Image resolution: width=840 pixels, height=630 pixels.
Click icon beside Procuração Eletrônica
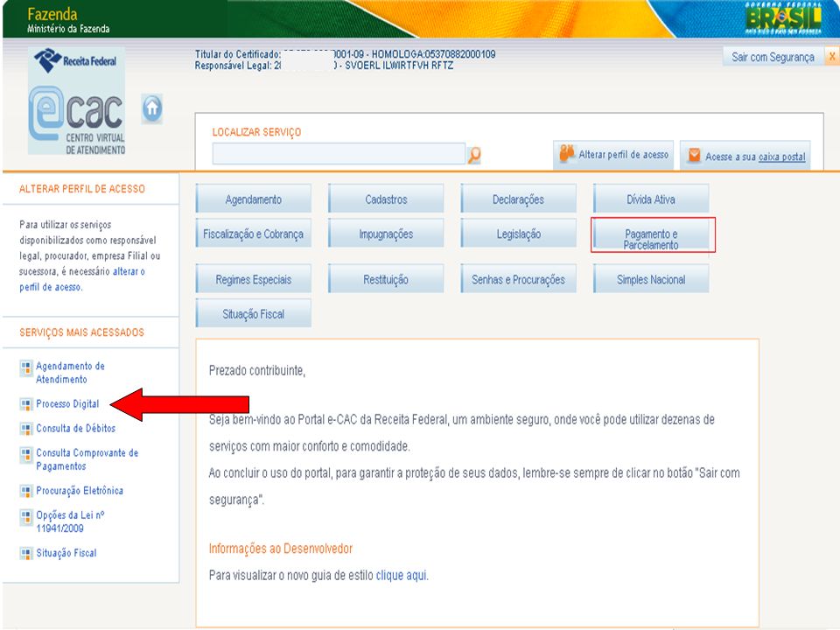tap(25, 491)
